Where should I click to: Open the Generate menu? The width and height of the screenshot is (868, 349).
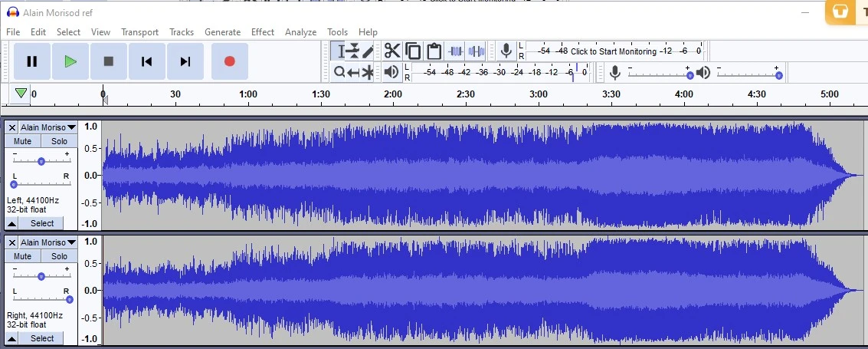click(x=222, y=32)
